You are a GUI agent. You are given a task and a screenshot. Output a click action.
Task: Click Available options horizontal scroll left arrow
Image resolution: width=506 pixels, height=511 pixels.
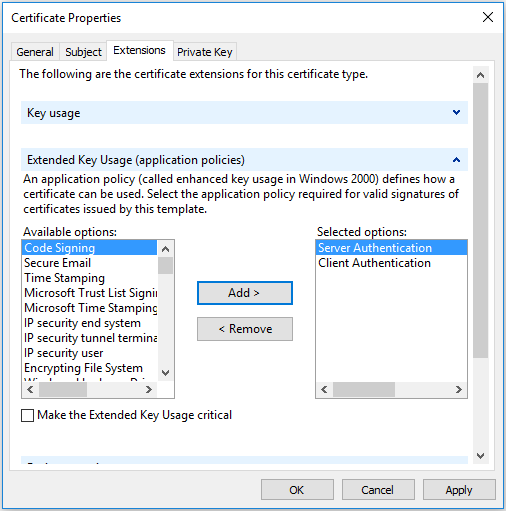click(30, 389)
